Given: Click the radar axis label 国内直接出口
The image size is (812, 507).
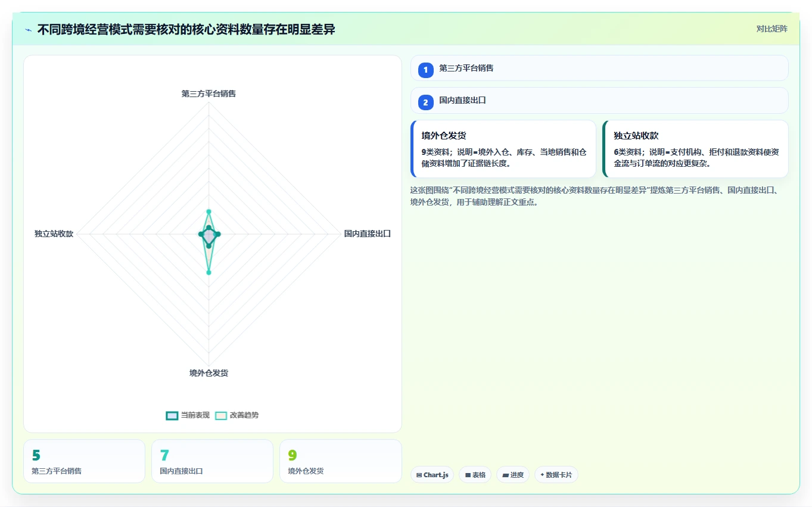Looking at the screenshot, I should (x=368, y=234).
